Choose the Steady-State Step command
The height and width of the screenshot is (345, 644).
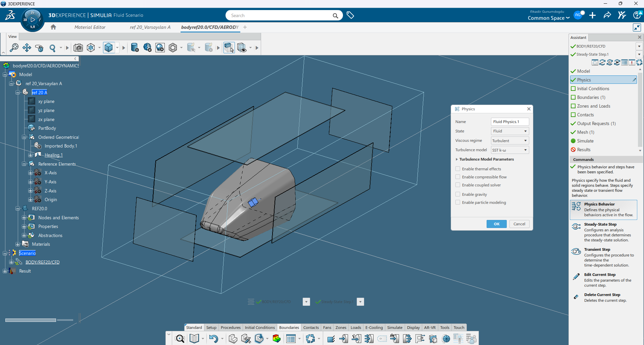[603, 232]
